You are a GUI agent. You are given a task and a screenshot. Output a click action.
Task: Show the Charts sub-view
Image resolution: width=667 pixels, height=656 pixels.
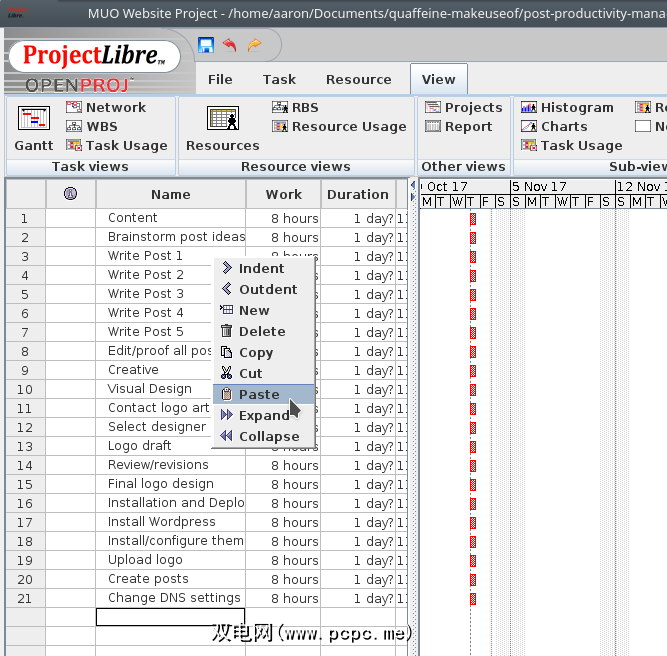[554, 126]
